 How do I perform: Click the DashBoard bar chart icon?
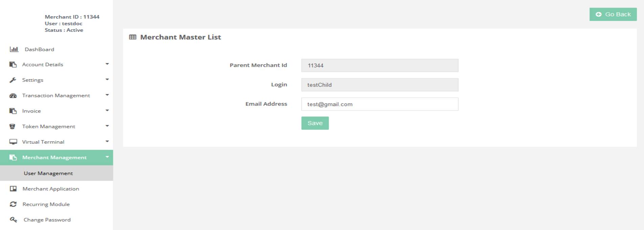tap(14, 49)
